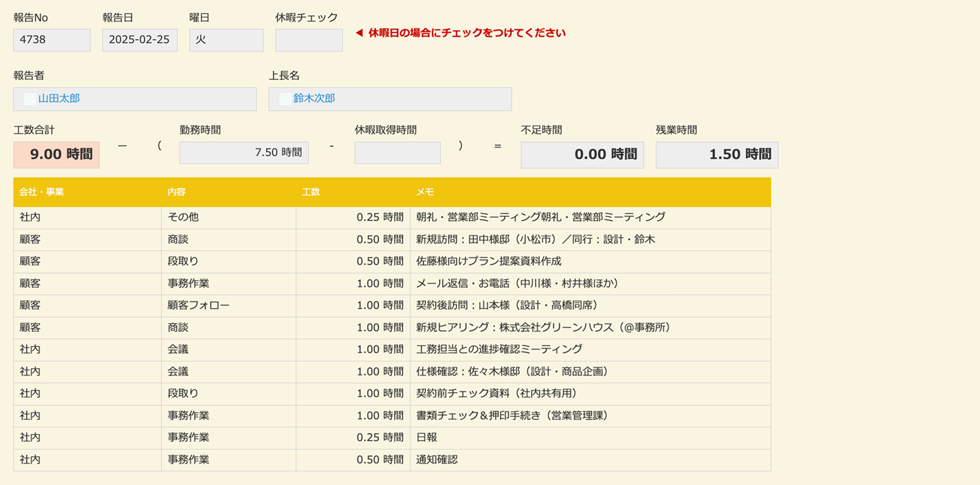Click the 工数 column header
The image size is (980, 485).
coord(311,192)
